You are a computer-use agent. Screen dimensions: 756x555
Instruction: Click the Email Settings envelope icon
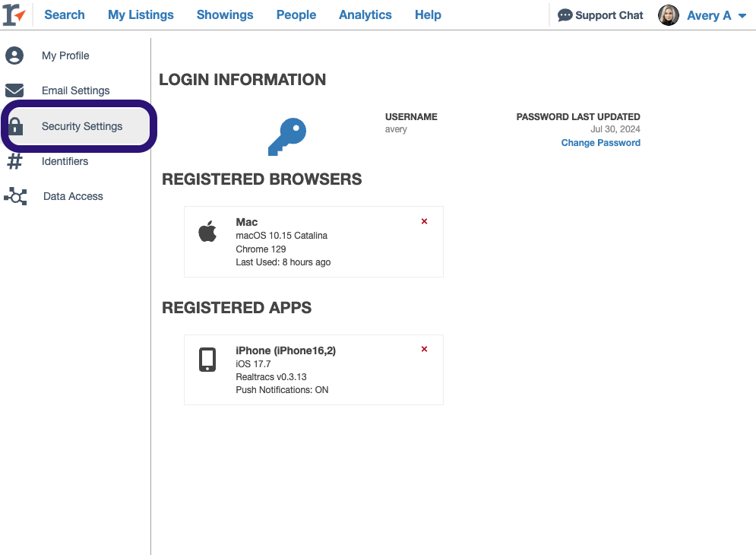(x=15, y=90)
